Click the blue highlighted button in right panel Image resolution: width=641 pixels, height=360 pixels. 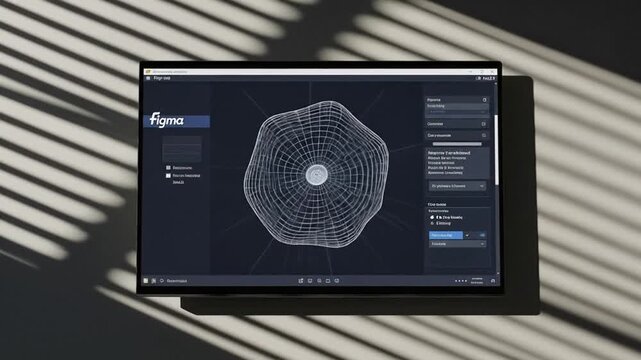tap(446, 235)
